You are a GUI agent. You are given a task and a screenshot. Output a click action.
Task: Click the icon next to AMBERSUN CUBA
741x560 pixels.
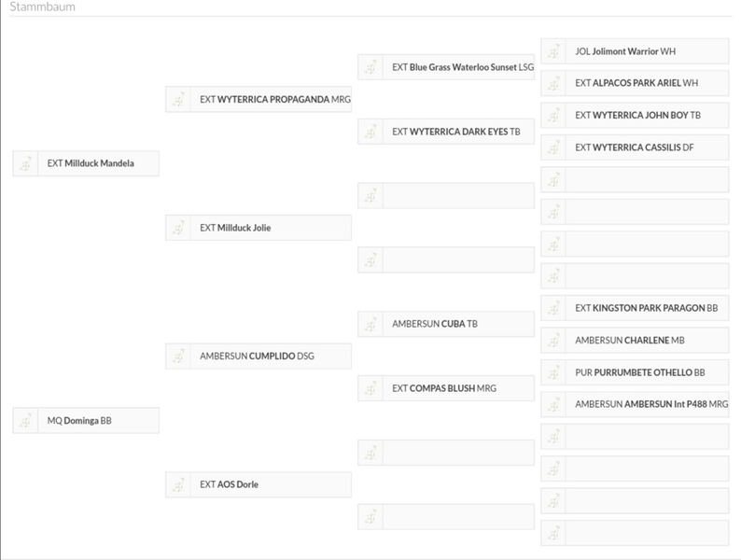coord(370,324)
